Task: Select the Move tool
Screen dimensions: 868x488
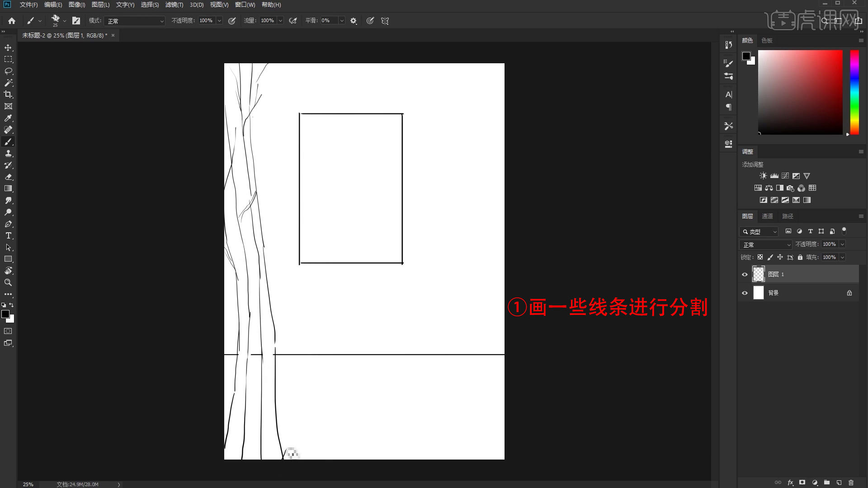Action: [x=8, y=47]
